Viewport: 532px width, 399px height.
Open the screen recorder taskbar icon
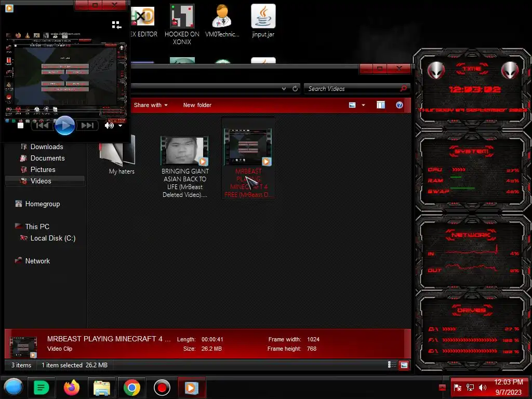[162, 388]
